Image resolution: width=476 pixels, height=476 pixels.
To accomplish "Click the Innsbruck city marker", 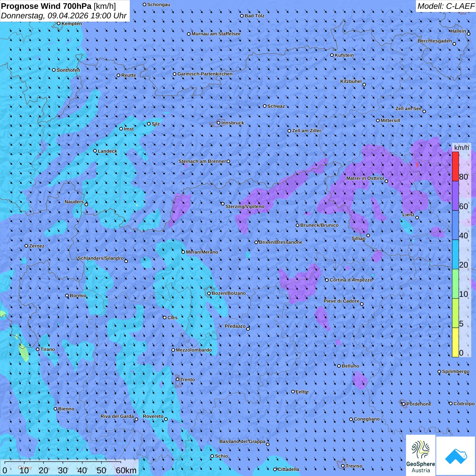I will point(219,123).
